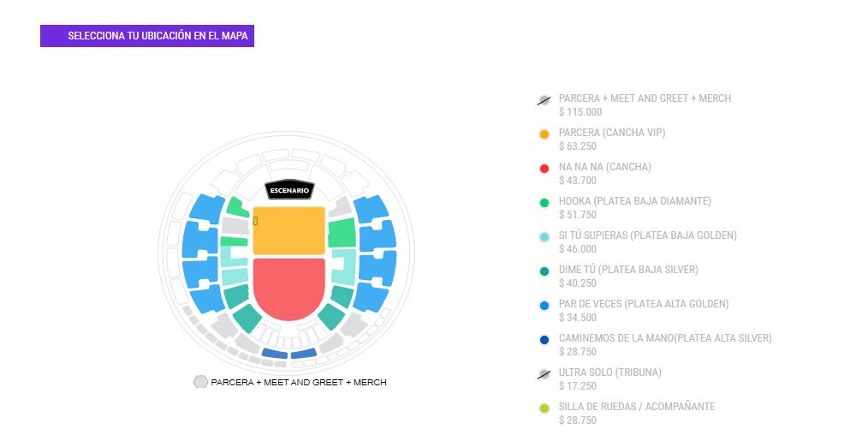Click the small wheelchair seat marker in VIP area
This screenshot has width=868, height=435.
tap(255, 221)
